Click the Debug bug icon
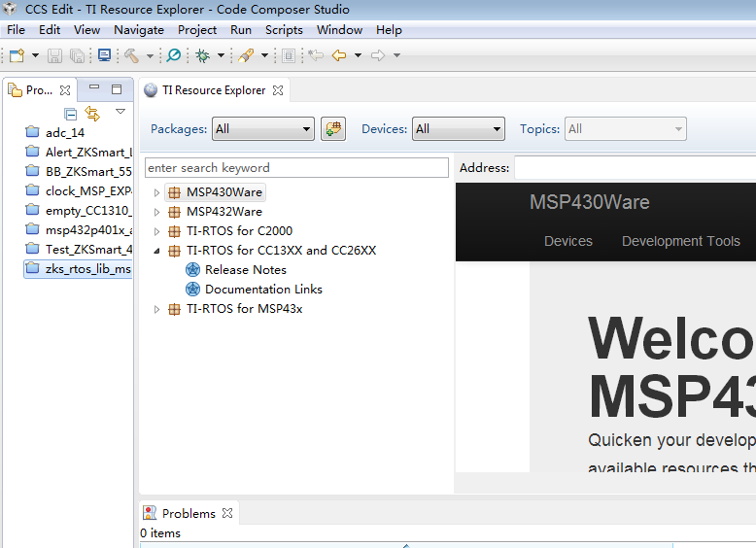Screen dimensions: 756x548 click(x=203, y=56)
